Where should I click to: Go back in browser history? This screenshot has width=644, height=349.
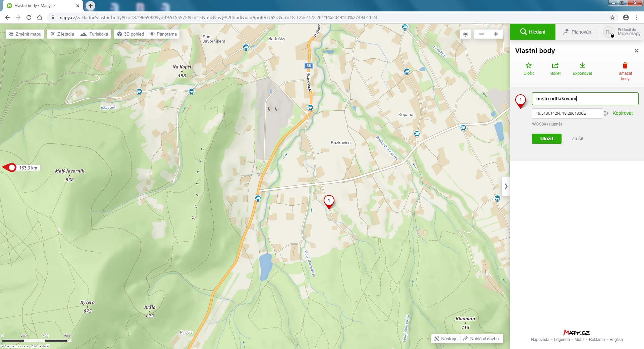pyautogui.click(x=7, y=17)
